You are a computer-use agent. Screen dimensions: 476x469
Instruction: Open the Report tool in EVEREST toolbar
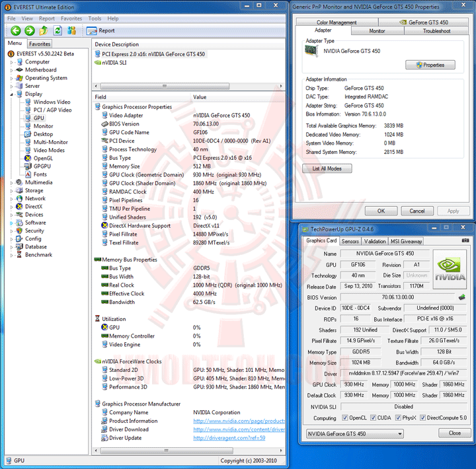point(100,30)
